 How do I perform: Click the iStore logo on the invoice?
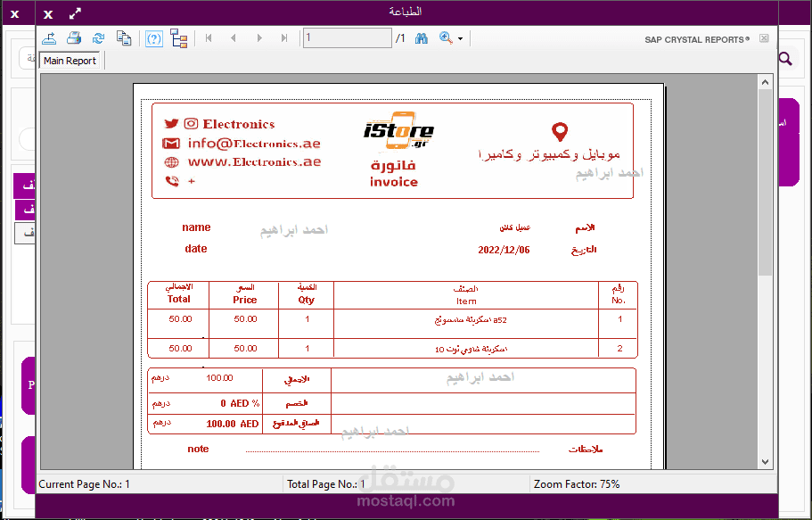coord(398,131)
